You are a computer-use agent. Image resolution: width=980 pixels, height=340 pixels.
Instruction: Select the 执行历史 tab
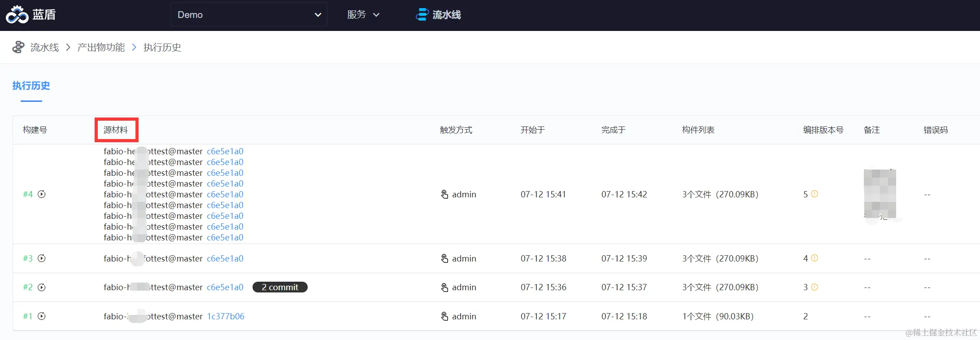[31, 86]
